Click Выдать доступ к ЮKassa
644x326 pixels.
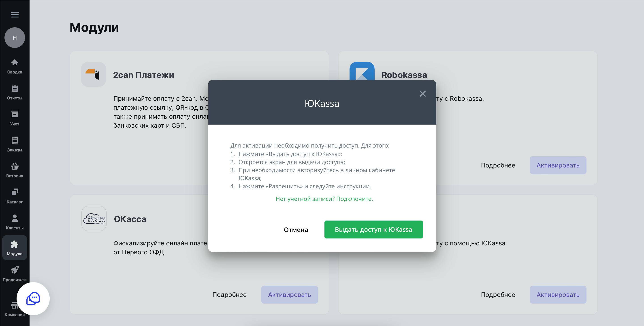373,229
